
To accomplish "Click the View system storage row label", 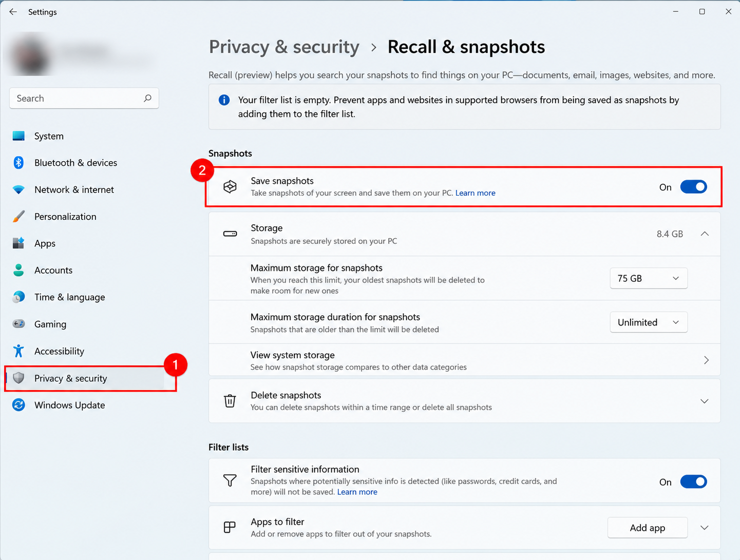I will click(x=293, y=355).
